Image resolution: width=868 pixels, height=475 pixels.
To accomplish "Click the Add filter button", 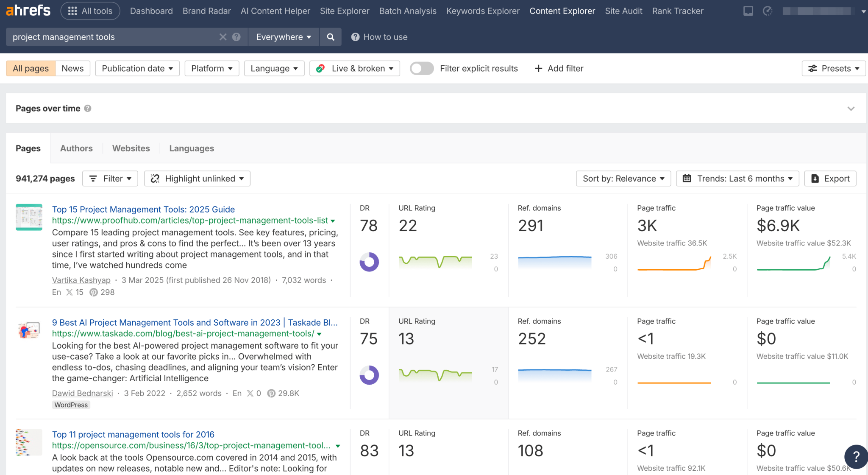I will [x=559, y=68].
